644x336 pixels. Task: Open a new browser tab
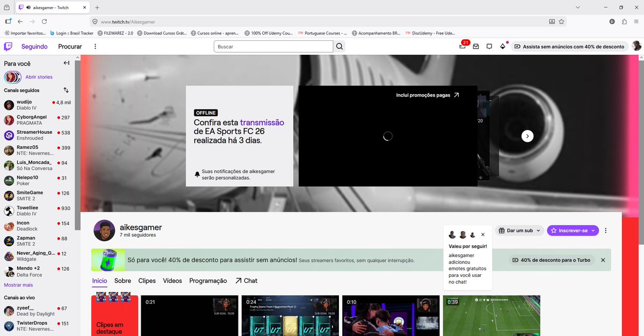pyautogui.click(x=97, y=8)
